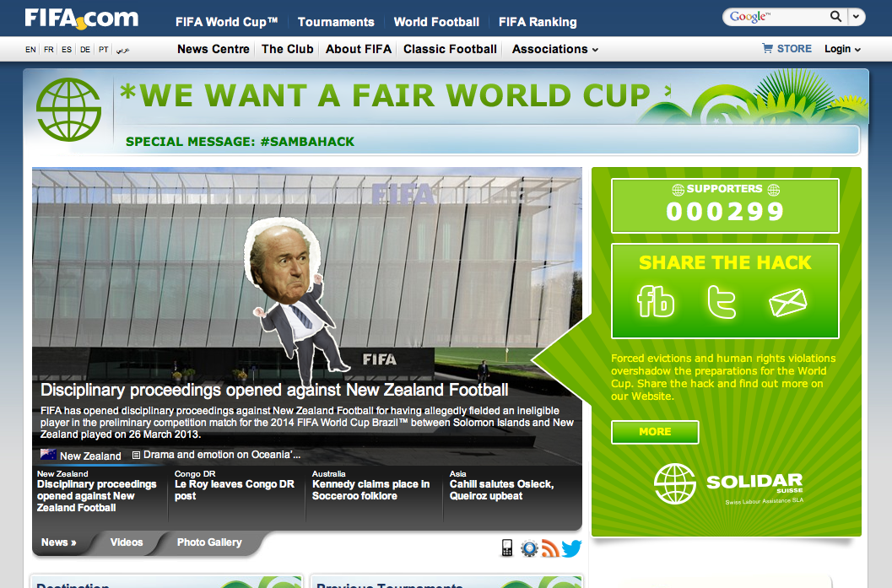Switch language to ES
Image resolution: width=892 pixels, height=588 pixels.
pos(67,50)
